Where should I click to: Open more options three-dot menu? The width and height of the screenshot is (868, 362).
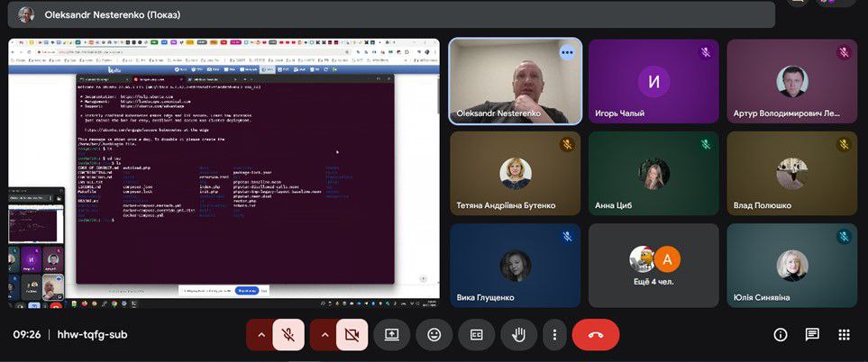(554, 334)
